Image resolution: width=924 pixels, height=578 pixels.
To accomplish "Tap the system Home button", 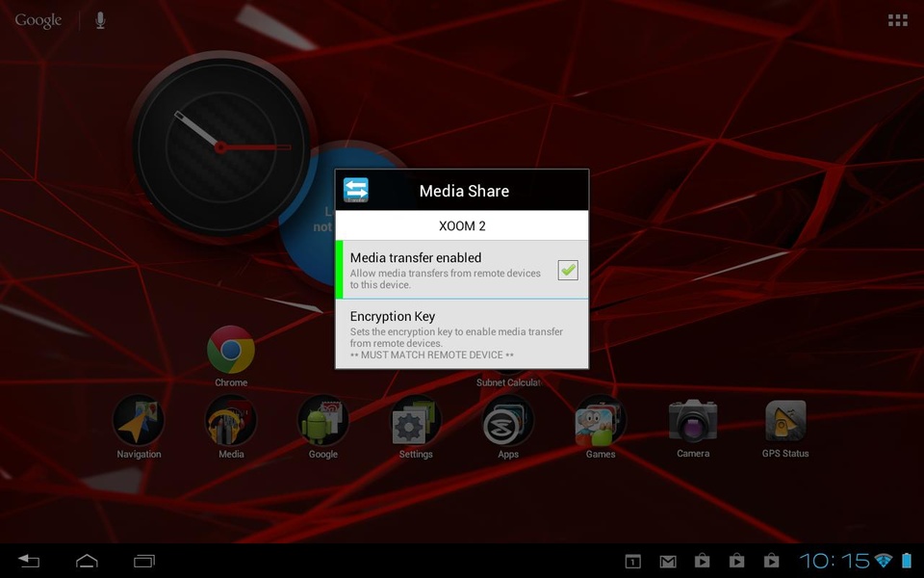I will tap(87, 561).
